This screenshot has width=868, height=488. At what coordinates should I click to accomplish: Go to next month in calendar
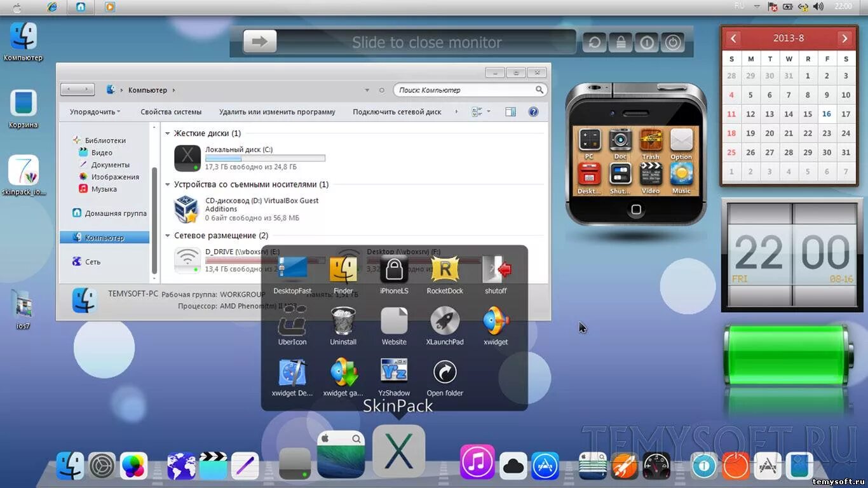click(x=844, y=38)
